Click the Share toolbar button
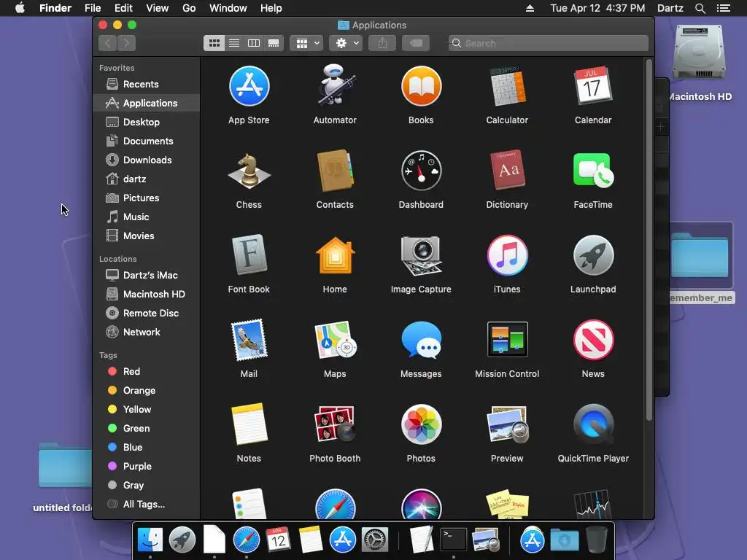The width and height of the screenshot is (747, 560). 382,43
